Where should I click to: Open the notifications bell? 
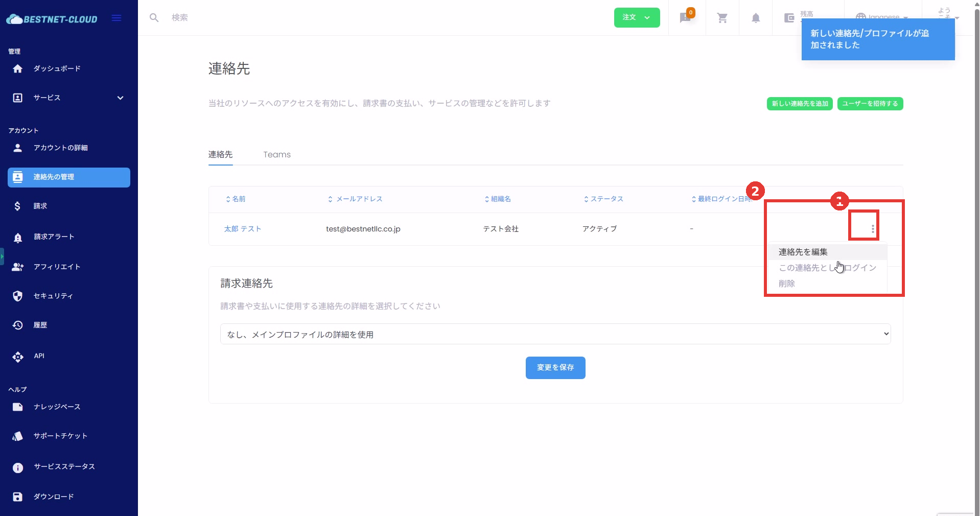coord(755,18)
